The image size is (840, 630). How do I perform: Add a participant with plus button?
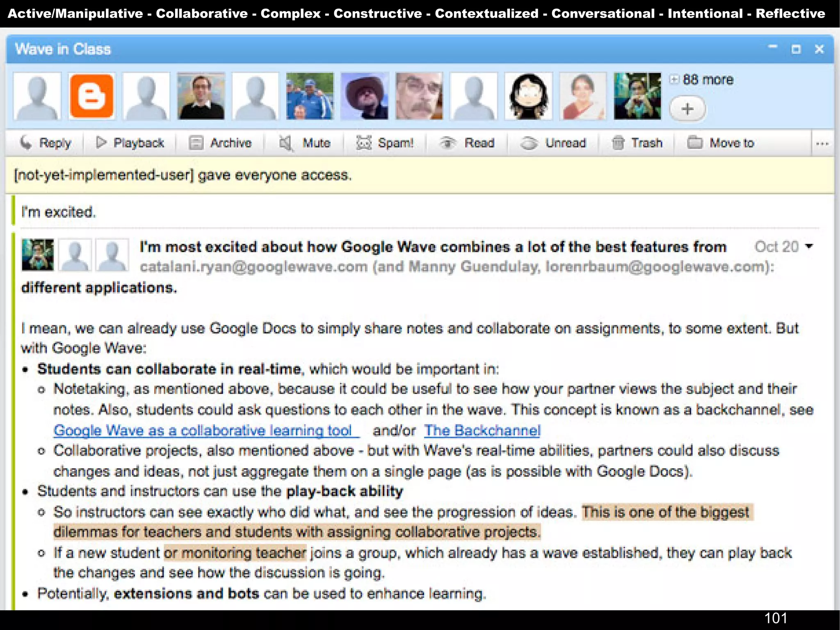(x=687, y=109)
